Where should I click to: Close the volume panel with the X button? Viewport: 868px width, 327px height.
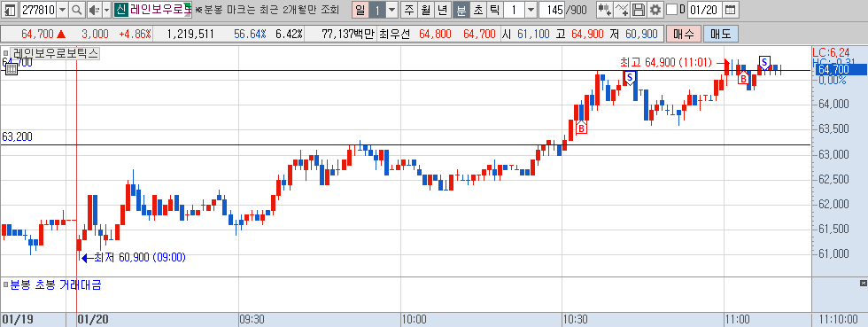(x=863, y=284)
